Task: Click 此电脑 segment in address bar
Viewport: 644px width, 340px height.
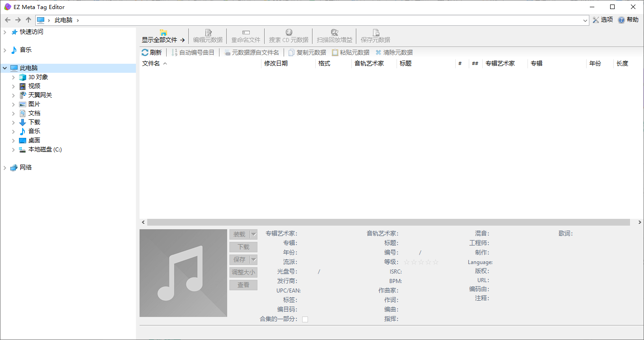Action: tap(63, 20)
